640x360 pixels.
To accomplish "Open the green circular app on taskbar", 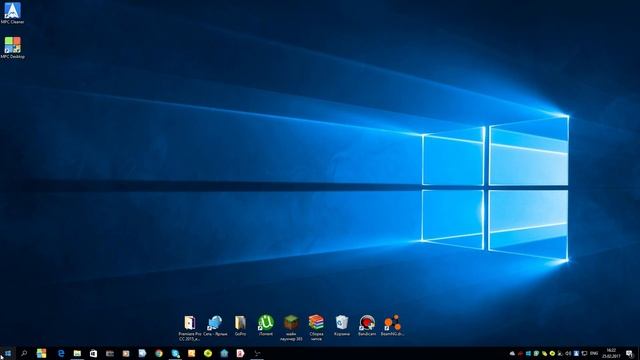I will click(x=208, y=353).
